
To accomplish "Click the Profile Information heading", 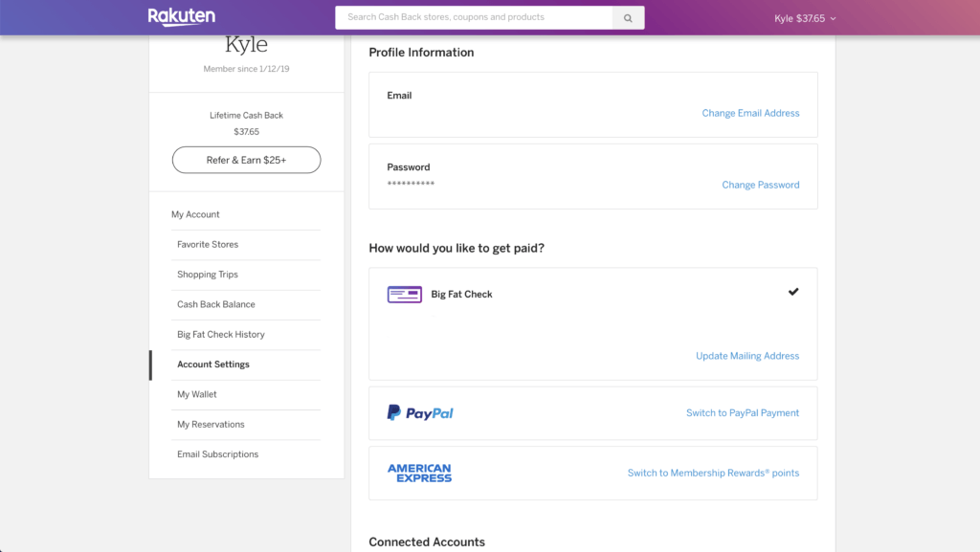I will click(421, 53).
